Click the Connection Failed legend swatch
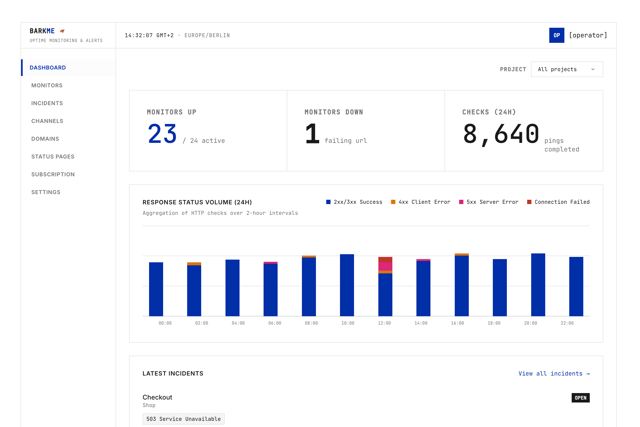The height and width of the screenshot is (427, 640). 529,202
